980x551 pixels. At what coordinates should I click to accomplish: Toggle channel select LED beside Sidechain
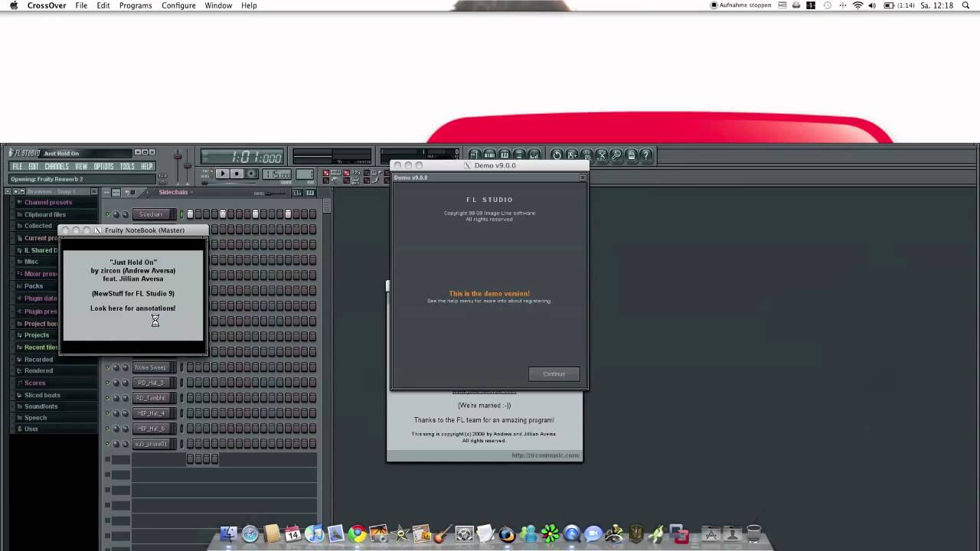(181, 214)
